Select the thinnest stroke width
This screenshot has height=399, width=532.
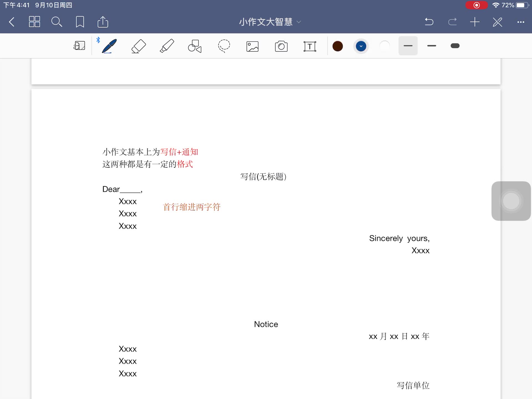(x=408, y=46)
